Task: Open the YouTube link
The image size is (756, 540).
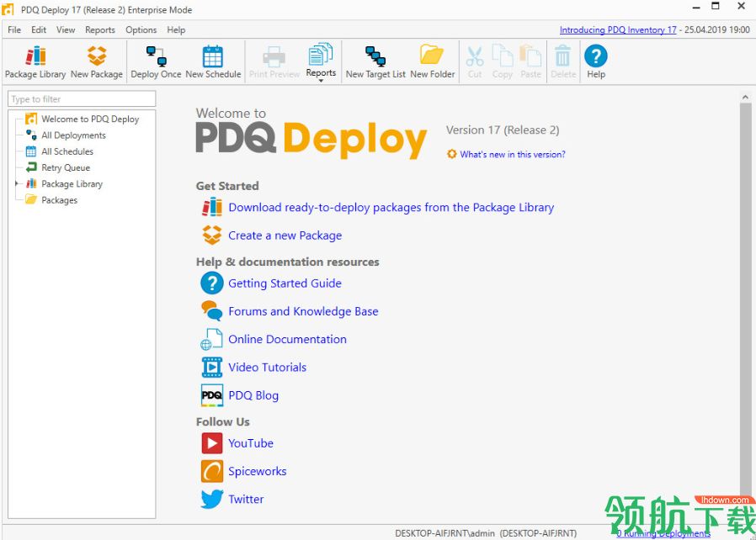Action: tap(251, 443)
